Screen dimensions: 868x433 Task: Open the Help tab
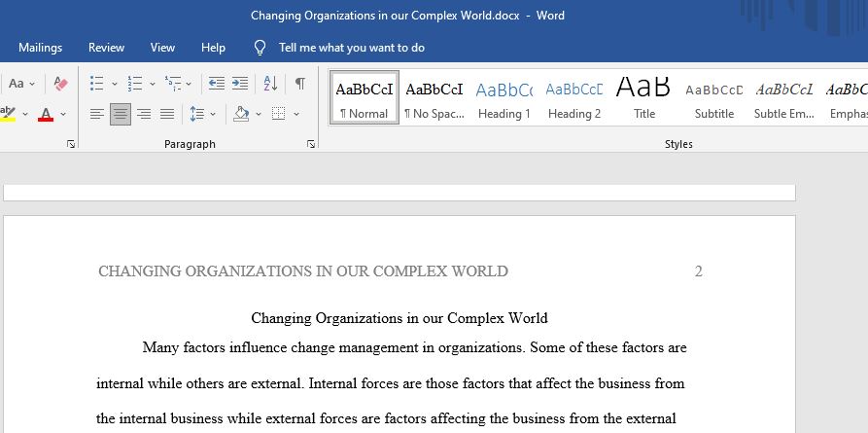213,48
